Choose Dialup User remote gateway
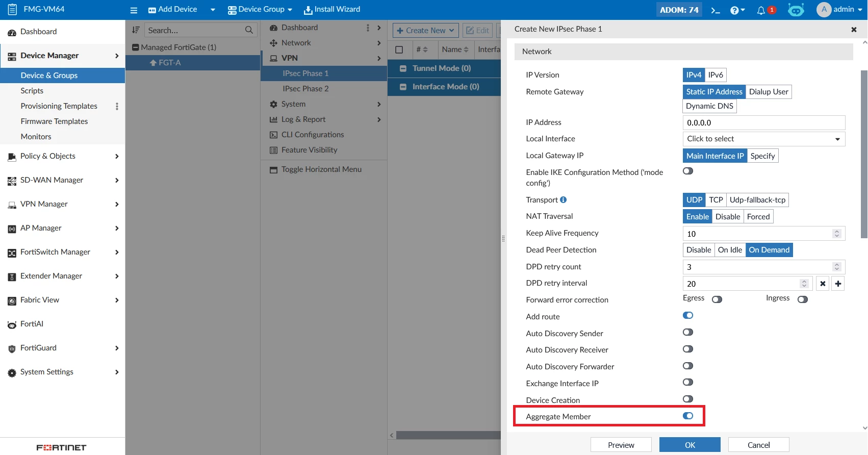Screen dimensions: 868x455 tap(769, 92)
